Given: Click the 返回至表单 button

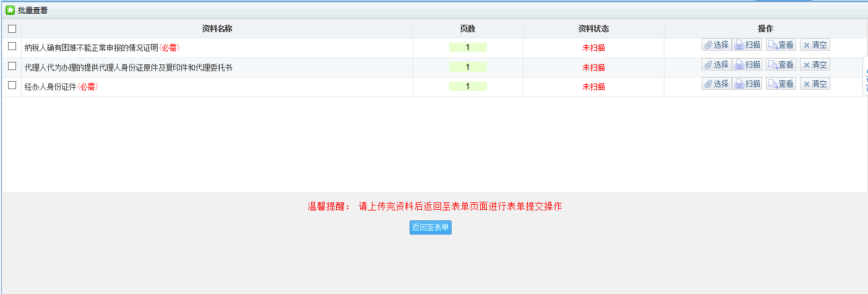Looking at the screenshot, I should pos(431,228).
